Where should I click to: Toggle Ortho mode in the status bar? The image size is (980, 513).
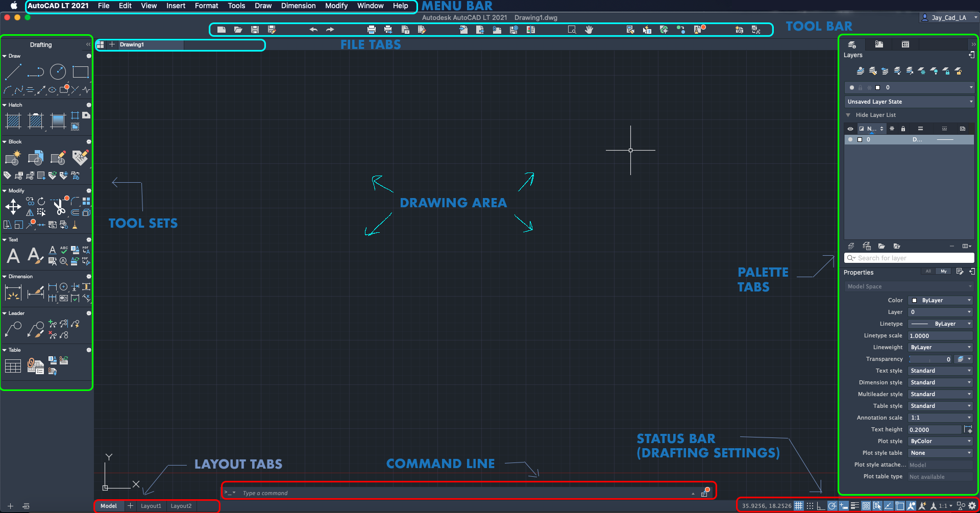pyautogui.click(x=821, y=506)
